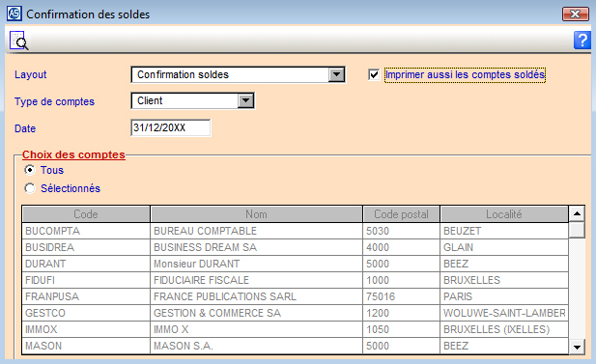Click the application icon in title bar
Screen dimensions: 596x364
(14, 14)
